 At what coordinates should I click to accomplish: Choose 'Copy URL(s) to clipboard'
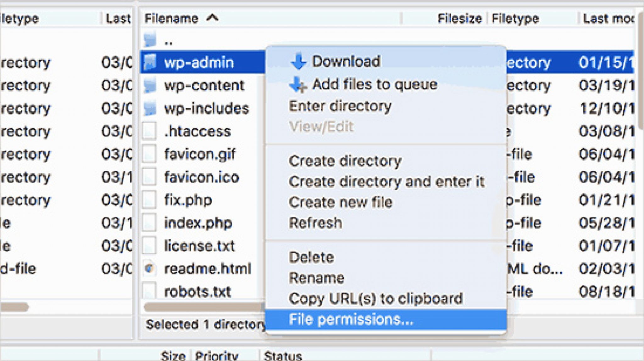click(x=376, y=298)
